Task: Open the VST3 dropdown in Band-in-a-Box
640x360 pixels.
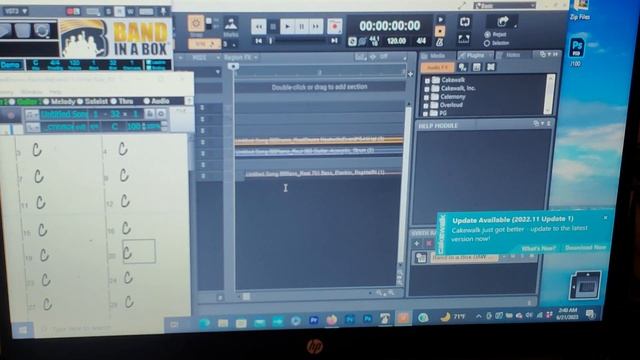Action: click(x=16, y=11)
